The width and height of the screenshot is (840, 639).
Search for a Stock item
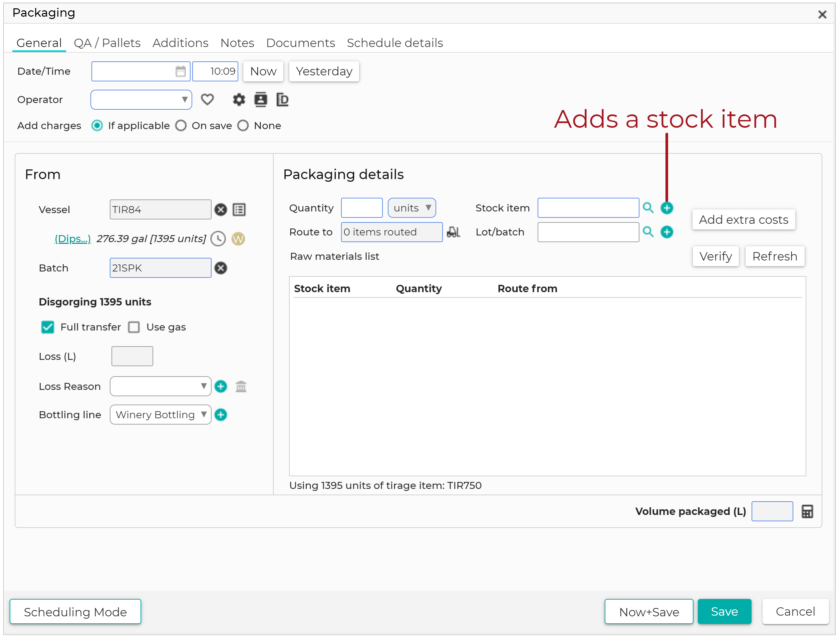[648, 208]
